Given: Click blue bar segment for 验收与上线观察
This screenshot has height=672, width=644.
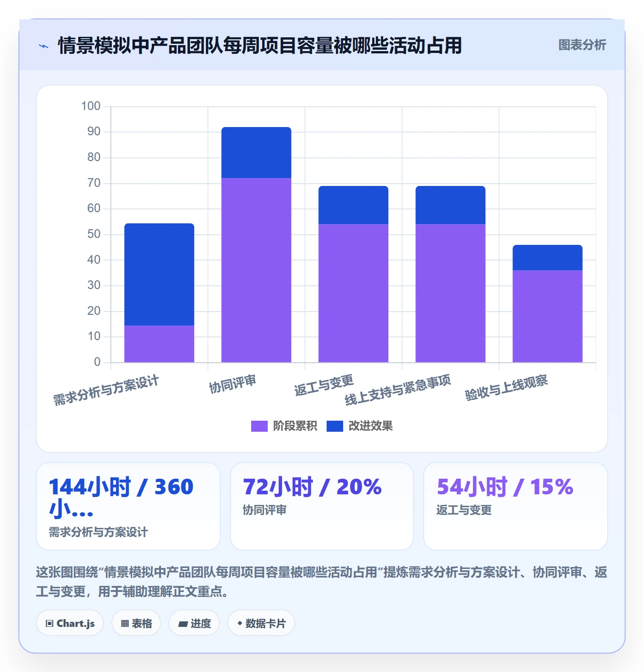Looking at the screenshot, I should pyautogui.click(x=547, y=257).
